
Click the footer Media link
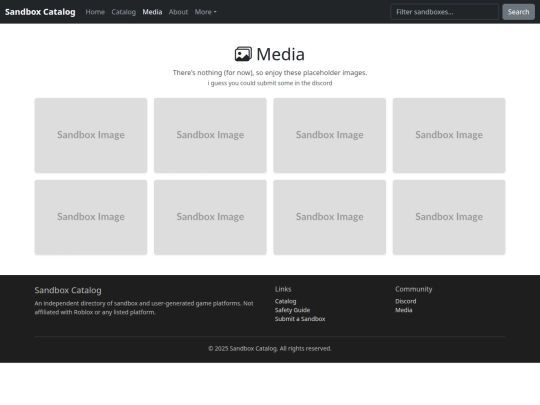pos(404,310)
